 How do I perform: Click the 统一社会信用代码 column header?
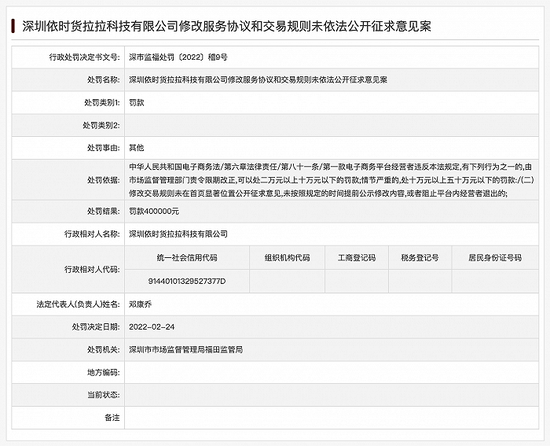click(x=187, y=258)
